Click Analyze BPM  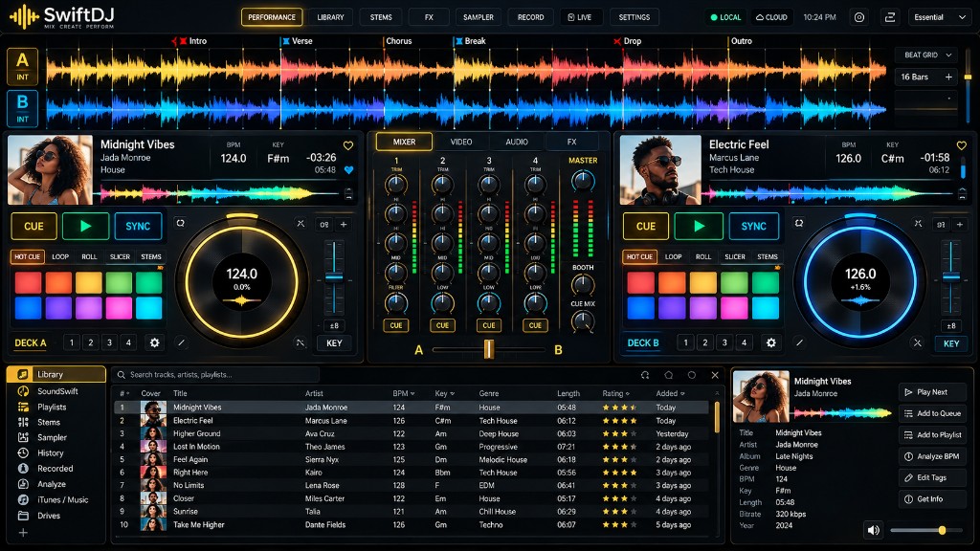932,456
